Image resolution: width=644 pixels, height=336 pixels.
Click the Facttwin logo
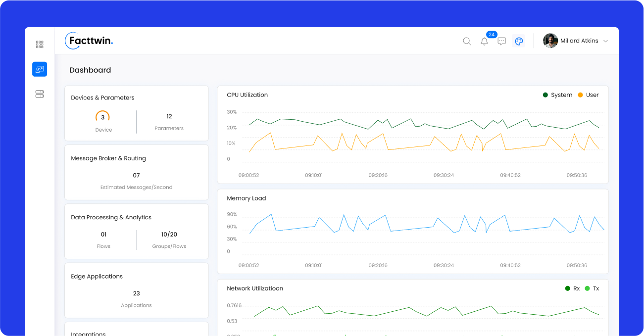(89, 41)
